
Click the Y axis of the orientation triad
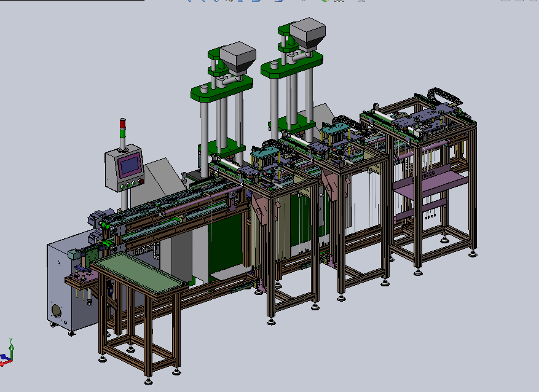tap(11, 349)
